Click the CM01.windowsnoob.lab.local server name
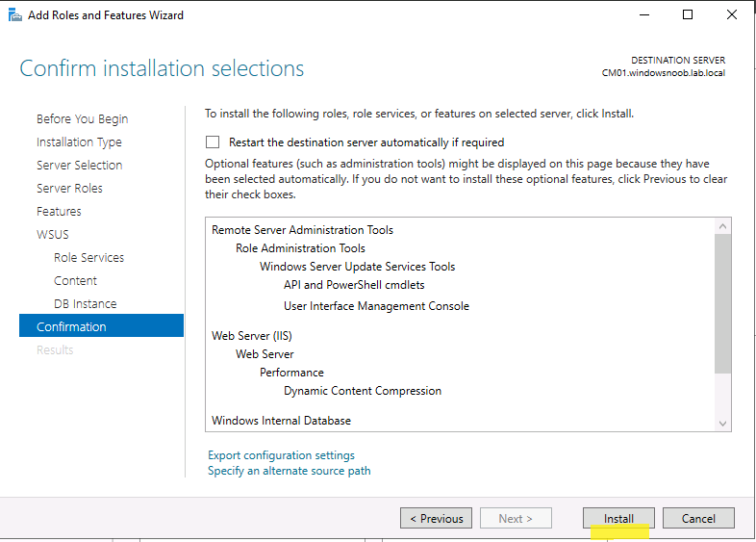The width and height of the screenshot is (756, 542). coord(664,73)
